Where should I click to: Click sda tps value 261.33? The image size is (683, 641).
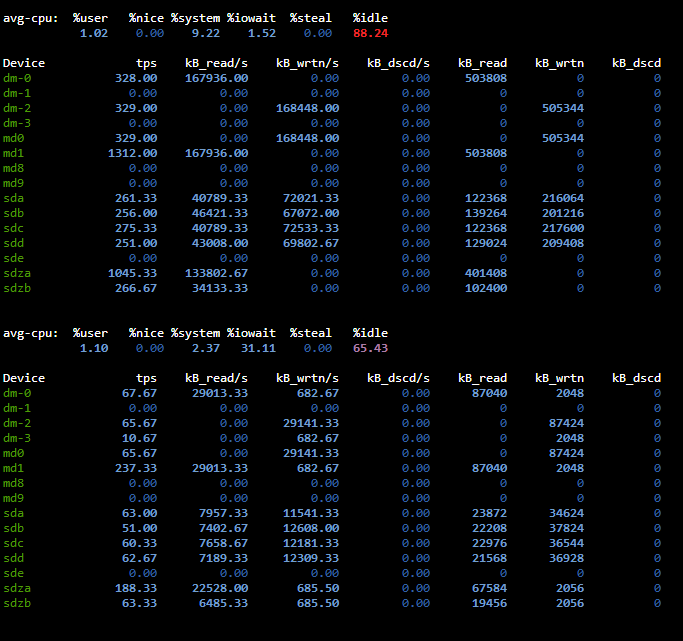tap(136, 198)
